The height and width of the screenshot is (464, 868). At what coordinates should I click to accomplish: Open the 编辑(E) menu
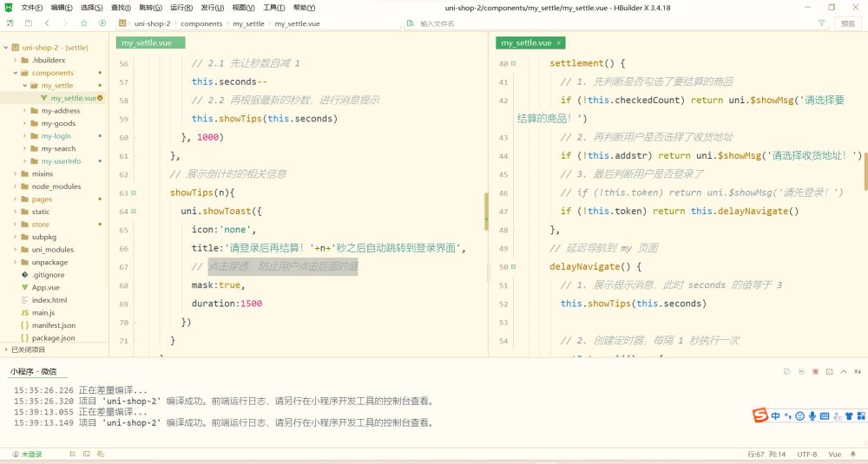coord(62,8)
